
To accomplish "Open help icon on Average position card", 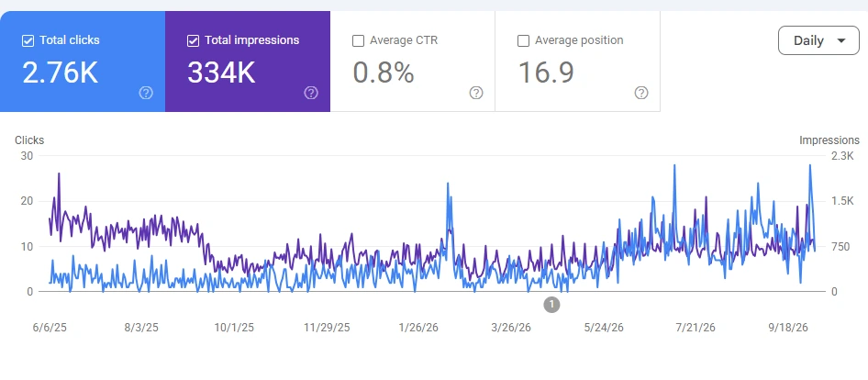I will [x=641, y=93].
